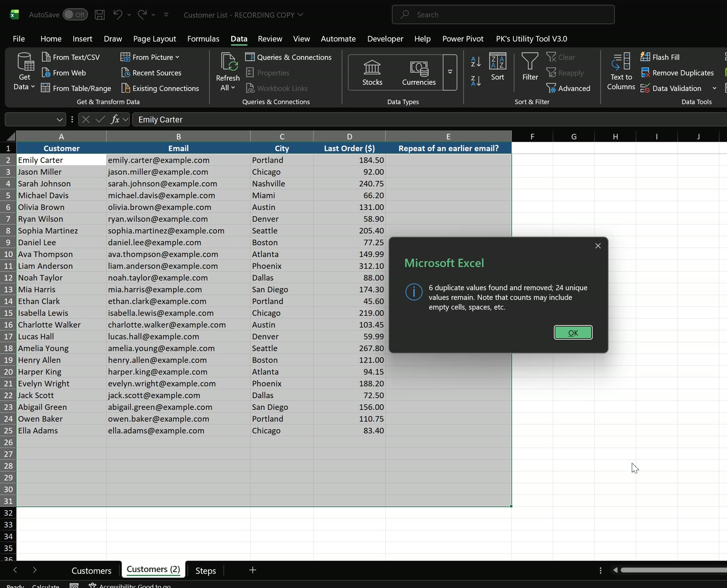Switch to the Customers sheet tab
Viewport: 727px width, 588px height.
[x=91, y=571]
